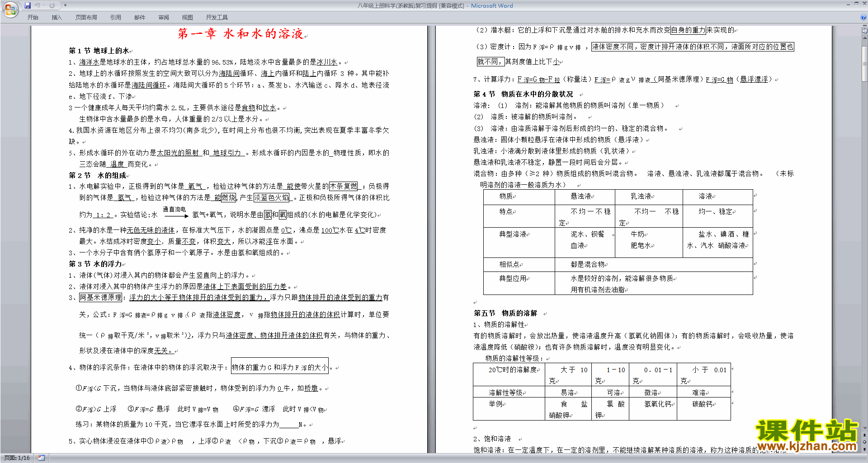Open the 页面布局 ribbon tab
The image size is (868, 463).
86,18
